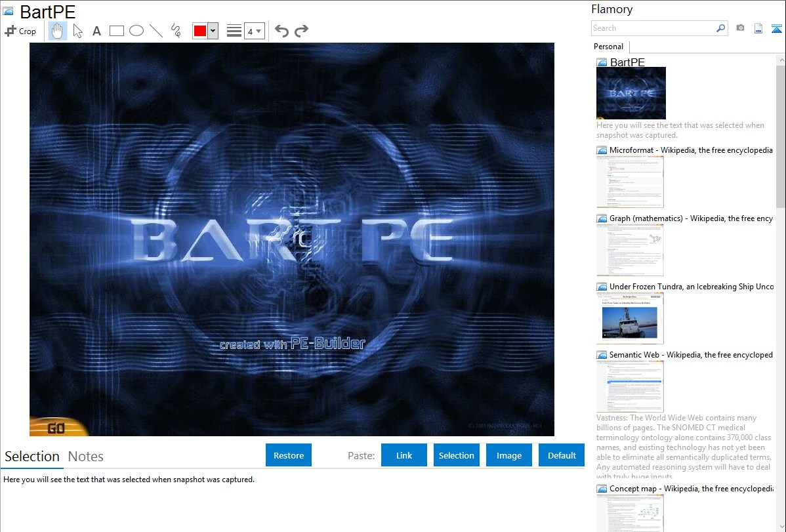Screen dimensions: 786x532
Task: Click the Concept map - Wikipedia title text
Action: pos(691,488)
